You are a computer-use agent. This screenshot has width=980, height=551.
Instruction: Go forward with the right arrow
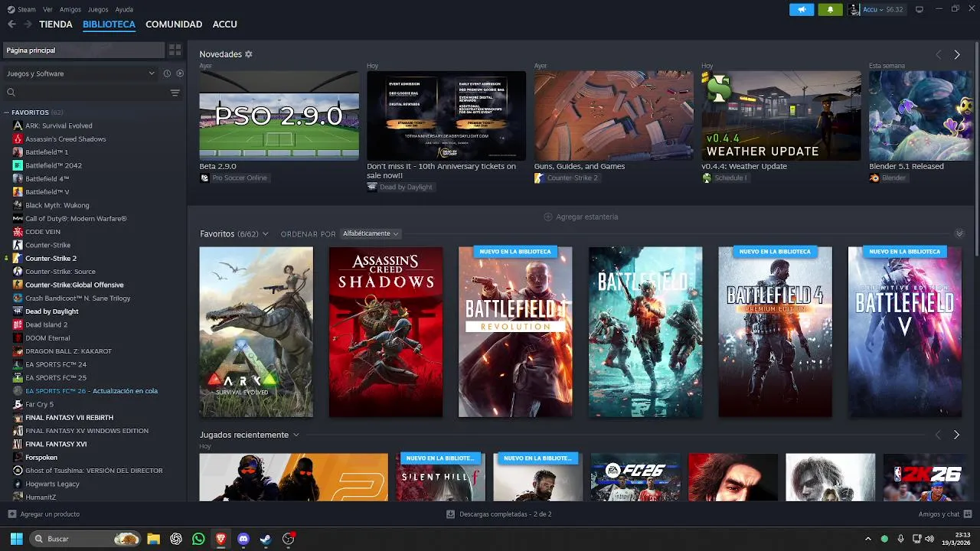click(x=28, y=24)
